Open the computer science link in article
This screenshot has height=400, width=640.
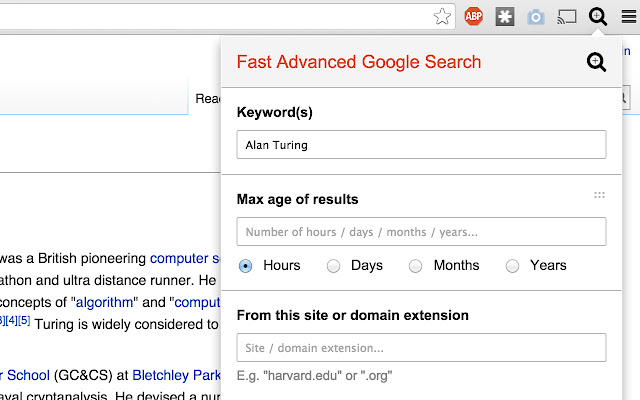(x=185, y=258)
